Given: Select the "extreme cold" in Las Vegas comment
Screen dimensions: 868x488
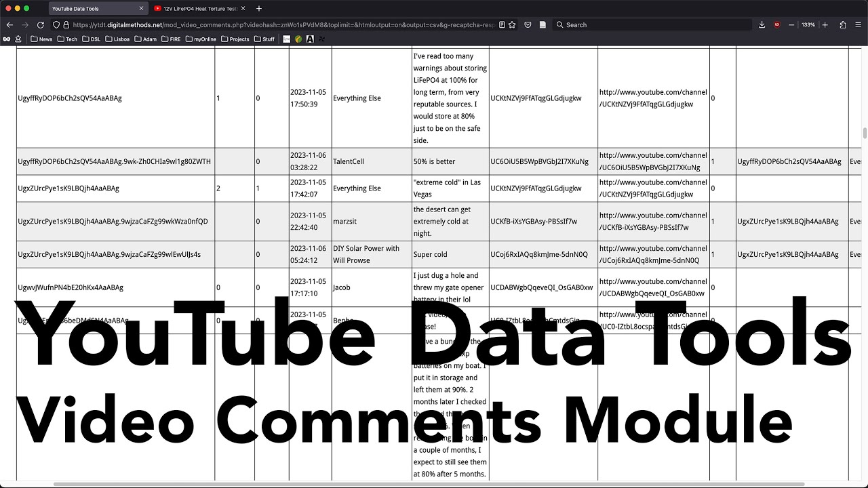Looking at the screenshot, I should [447, 188].
